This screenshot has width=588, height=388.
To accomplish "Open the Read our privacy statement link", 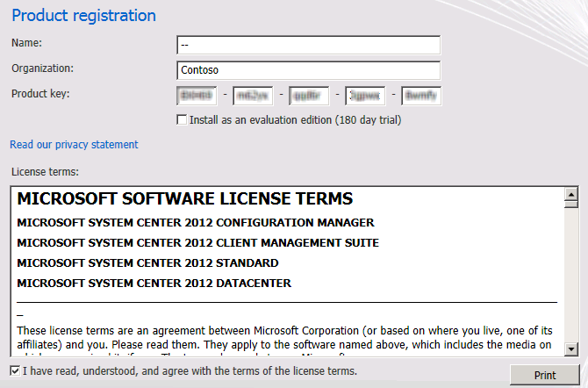I will click(x=74, y=145).
